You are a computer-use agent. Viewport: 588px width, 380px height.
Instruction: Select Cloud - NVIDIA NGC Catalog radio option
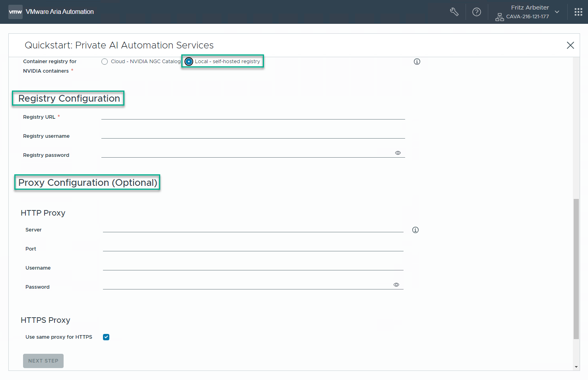(105, 62)
